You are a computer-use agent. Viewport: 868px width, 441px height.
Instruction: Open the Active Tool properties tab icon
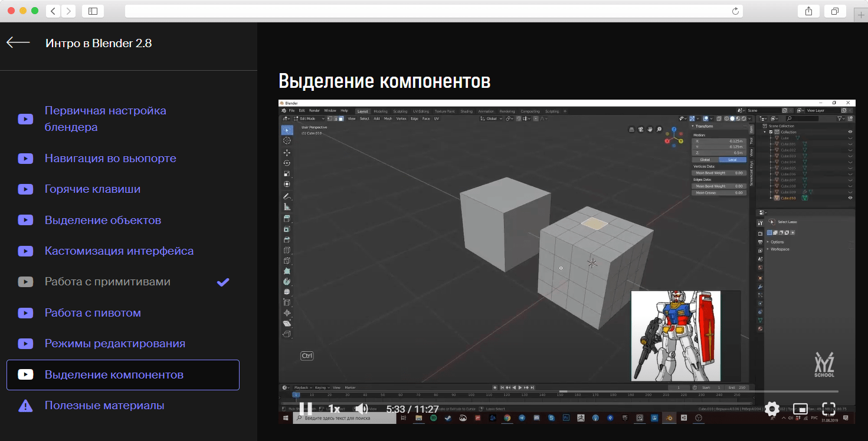click(760, 222)
